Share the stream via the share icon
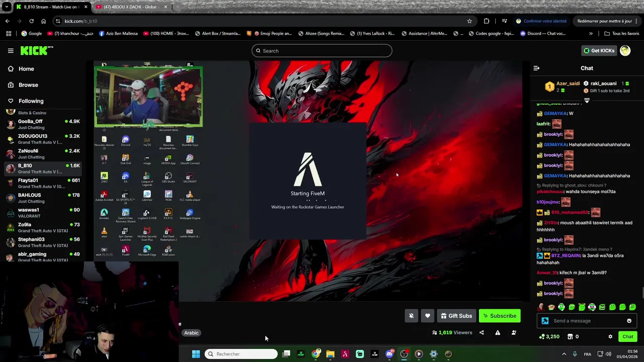Screen dimensions: 644x362 (x=481, y=332)
